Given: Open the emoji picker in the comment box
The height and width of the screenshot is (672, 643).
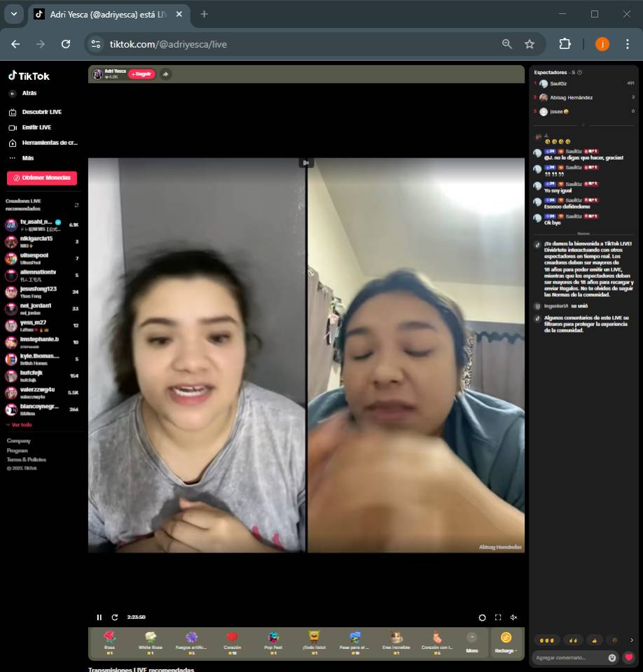Looking at the screenshot, I should 612,657.
